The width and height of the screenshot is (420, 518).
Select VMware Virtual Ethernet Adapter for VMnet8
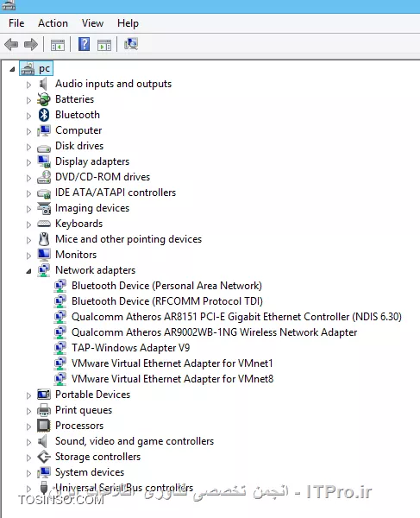coord(172,379)
